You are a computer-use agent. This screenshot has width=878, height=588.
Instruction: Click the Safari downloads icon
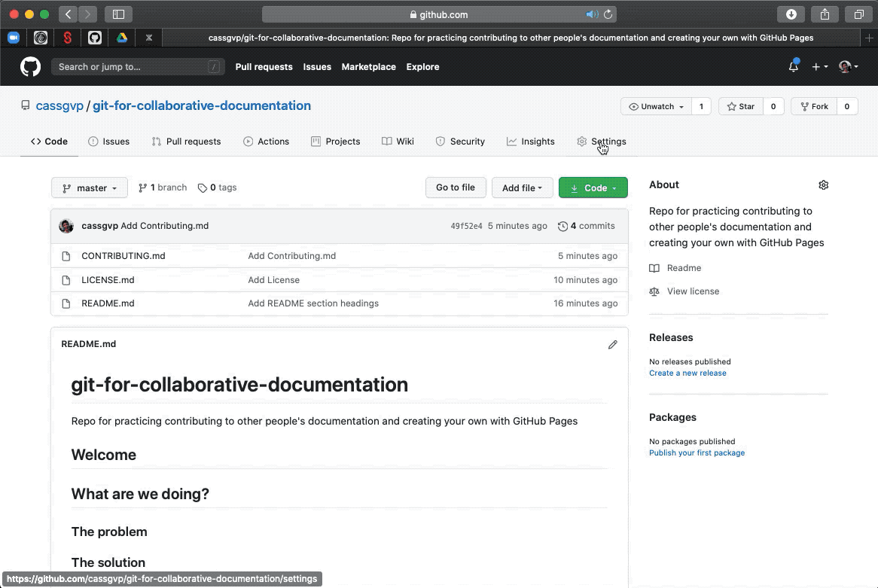point(791,14)
